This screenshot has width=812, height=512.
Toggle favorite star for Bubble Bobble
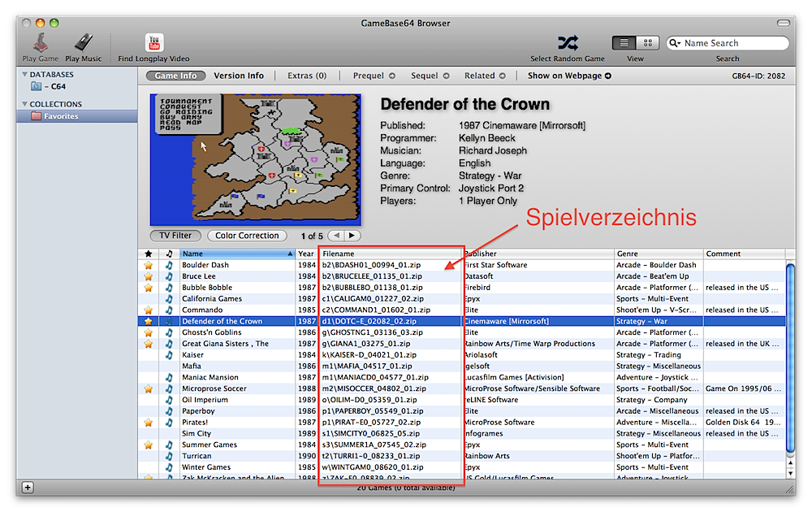click(149, 288)
